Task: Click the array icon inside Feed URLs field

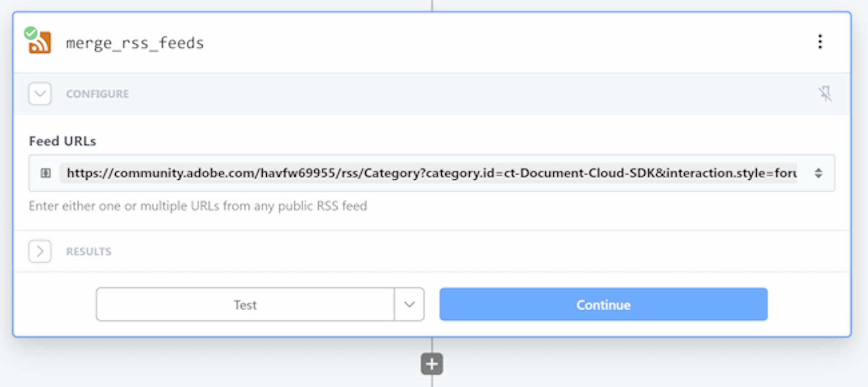Action: click(x=46, y=173)
